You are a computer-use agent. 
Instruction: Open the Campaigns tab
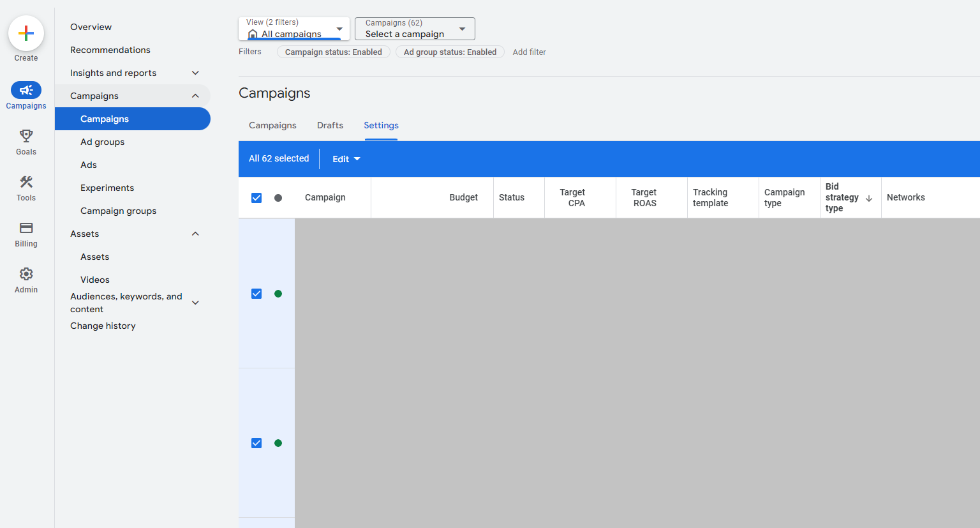coord(272,125)
